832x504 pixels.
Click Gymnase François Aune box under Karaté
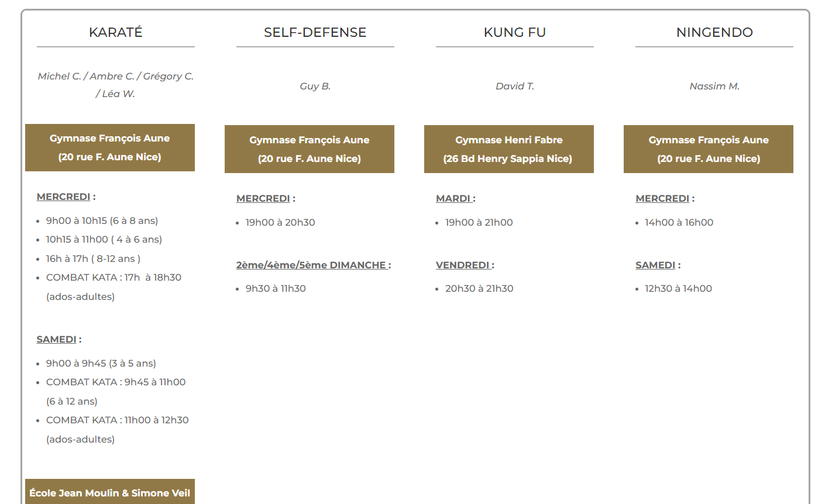tap(110, 147)
